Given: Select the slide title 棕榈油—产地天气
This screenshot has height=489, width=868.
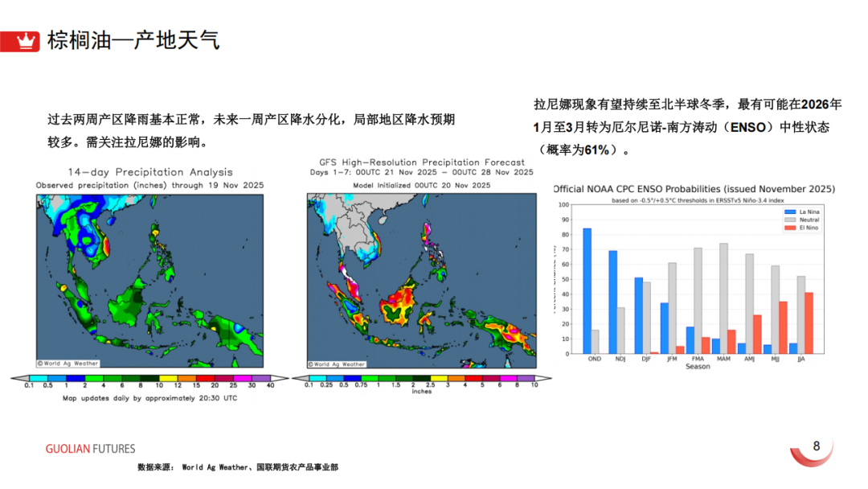Looking at the screenshot, I should click(133, 40).
